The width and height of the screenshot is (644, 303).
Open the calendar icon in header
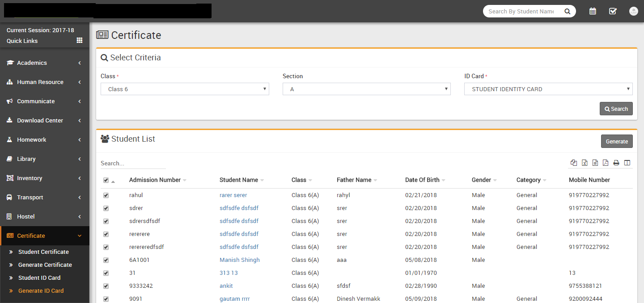point(593,11)
